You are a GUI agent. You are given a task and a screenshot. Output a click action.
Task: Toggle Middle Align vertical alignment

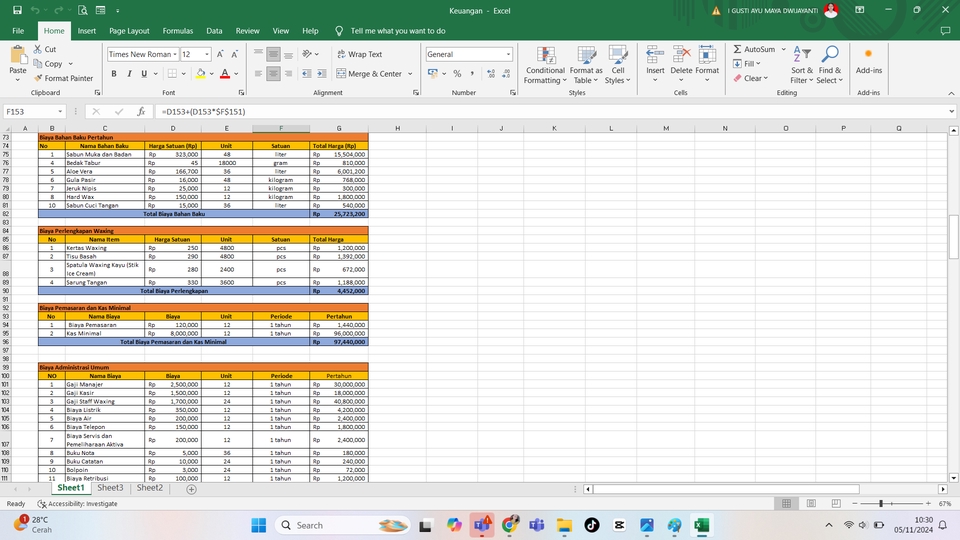273,54
